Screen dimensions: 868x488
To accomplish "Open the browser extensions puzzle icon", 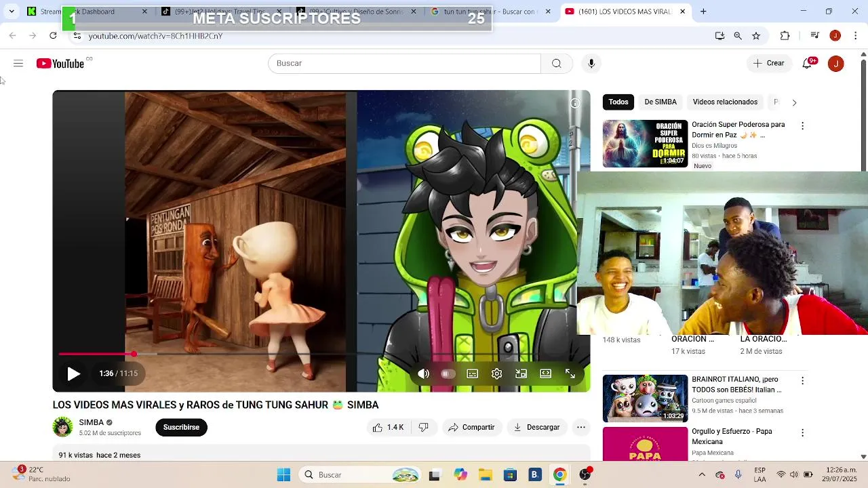I will pos(785,36).
